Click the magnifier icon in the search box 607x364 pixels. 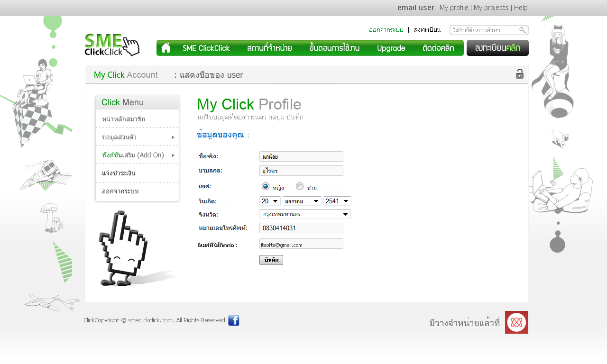(x=522, y=30)
